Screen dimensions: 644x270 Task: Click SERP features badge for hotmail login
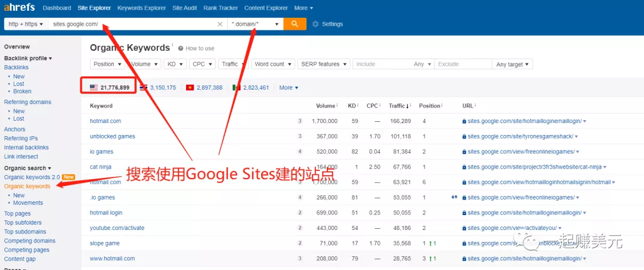point(300,213)
